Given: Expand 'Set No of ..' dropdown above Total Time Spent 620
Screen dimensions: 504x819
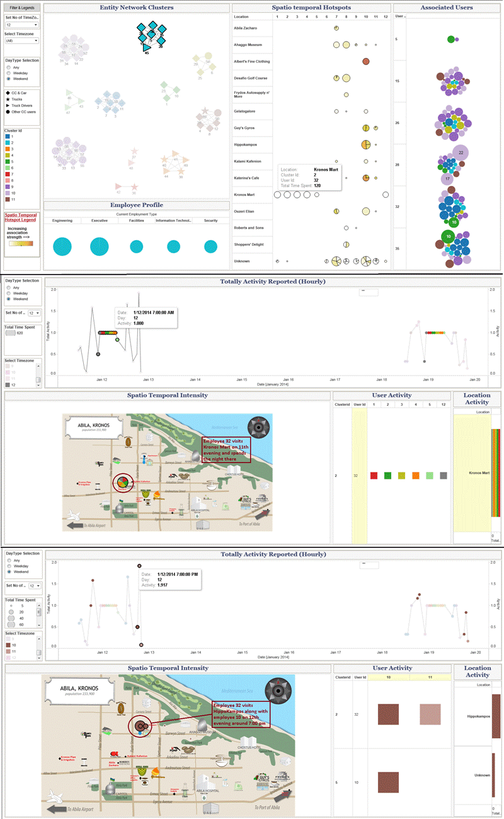Looking at the screenshot, I should click(x=31, y=312).
